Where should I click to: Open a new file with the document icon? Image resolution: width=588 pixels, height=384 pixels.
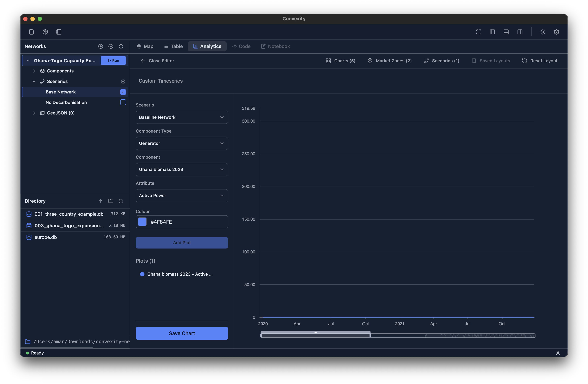[x=31, y=32]
